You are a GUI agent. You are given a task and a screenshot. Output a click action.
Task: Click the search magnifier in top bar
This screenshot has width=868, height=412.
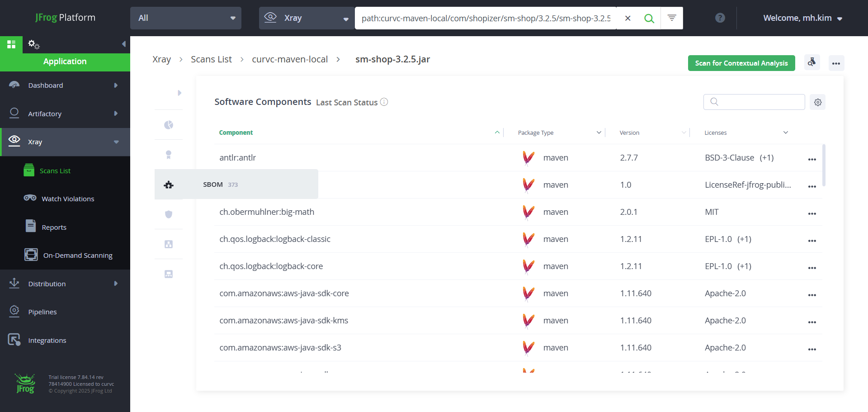point(649,18)
